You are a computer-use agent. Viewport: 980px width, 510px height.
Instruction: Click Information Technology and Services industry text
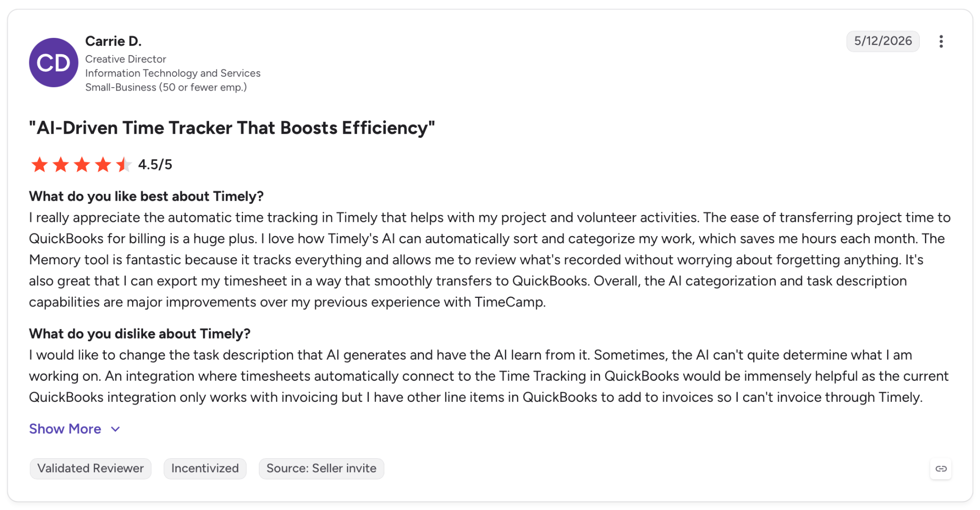pos(173,73)
